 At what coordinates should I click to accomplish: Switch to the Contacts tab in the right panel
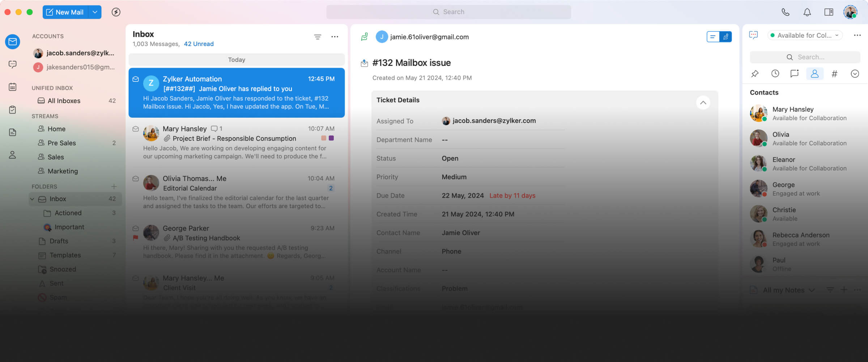[x=815, y=73]
